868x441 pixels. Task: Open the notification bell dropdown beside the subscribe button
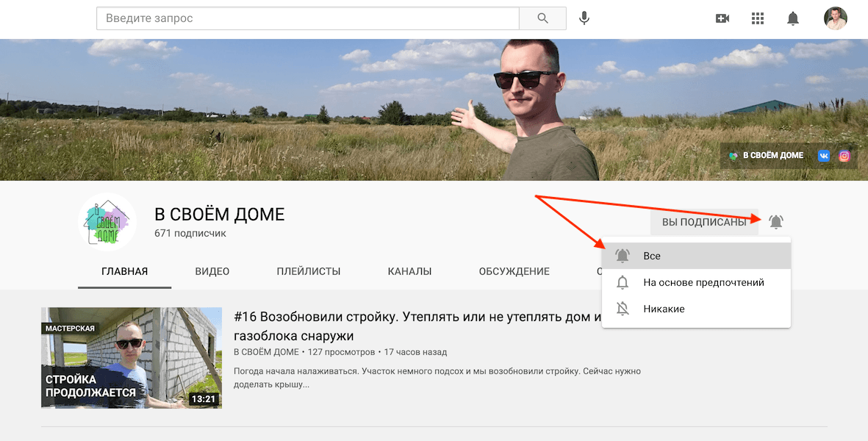pyautogui.click(x=776, y=221)
